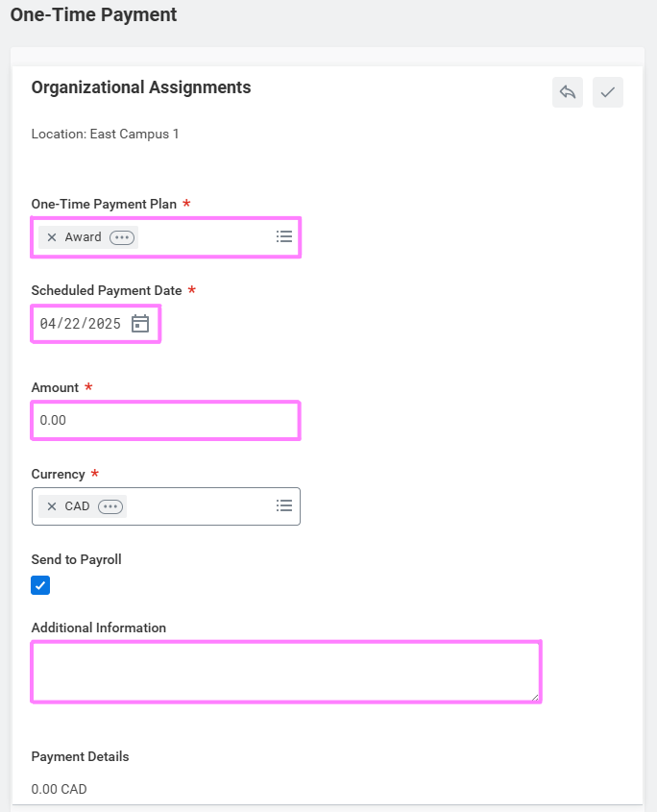The width and height of the screenshot is (657, 812).
Task: Click the undo arrow icon
Action: pos(568,92)
